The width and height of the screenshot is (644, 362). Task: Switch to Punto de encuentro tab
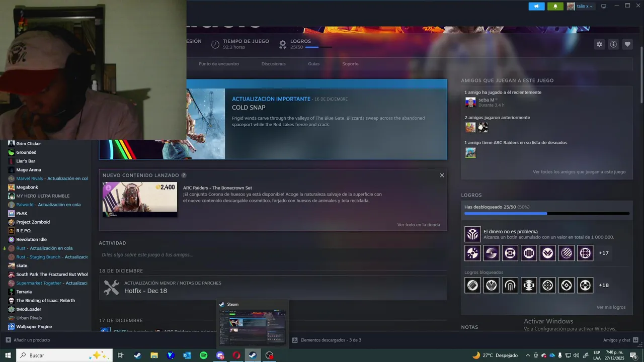[x=219, y=64]
